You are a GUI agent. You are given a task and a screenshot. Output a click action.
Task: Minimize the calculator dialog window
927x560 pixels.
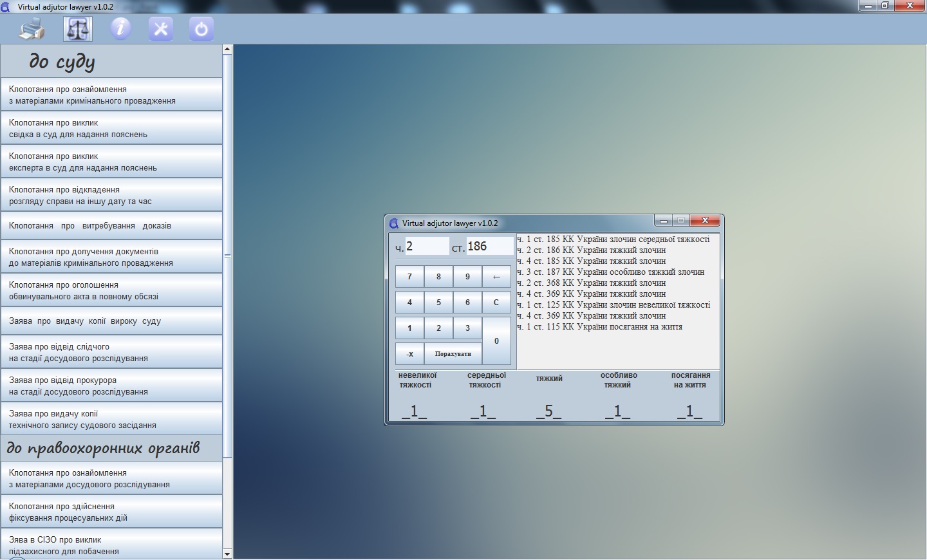point(663,221)
